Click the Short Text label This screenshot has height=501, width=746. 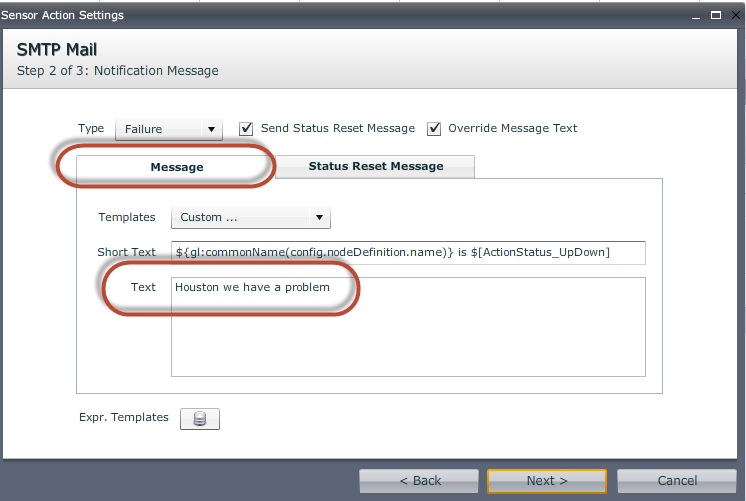(127, 252)
